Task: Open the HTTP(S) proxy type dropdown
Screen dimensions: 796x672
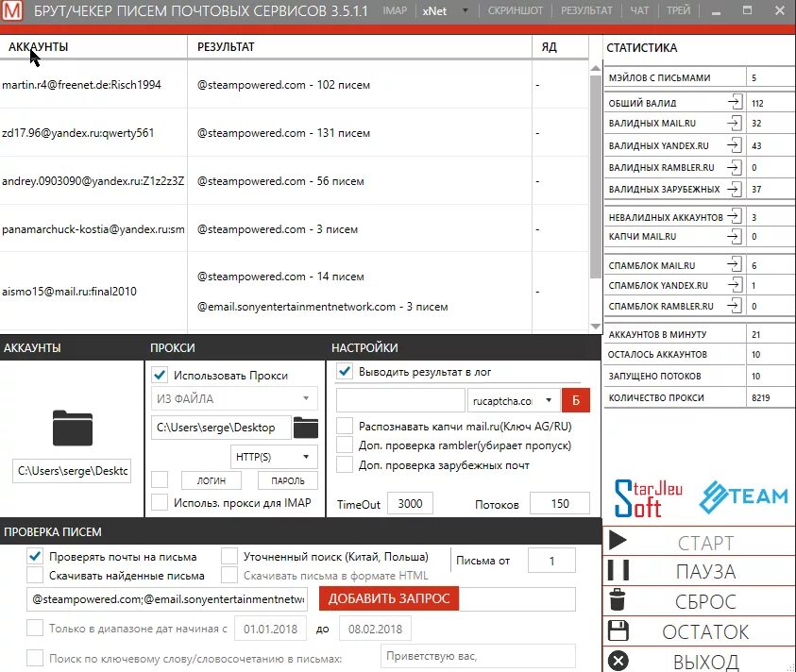Action: [274, 456]
